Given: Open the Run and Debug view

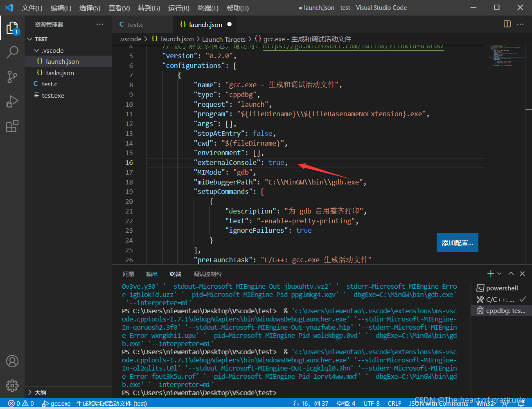Looking at the screenshot, I should point(12,101).
